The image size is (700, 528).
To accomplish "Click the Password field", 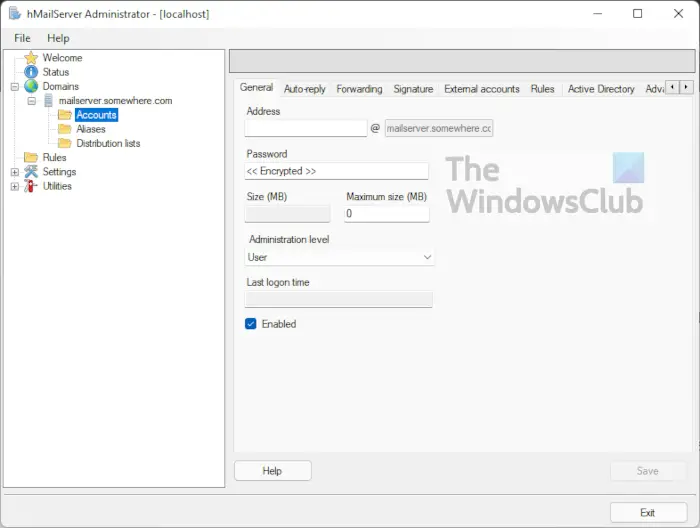I will [x=337, y=171].
